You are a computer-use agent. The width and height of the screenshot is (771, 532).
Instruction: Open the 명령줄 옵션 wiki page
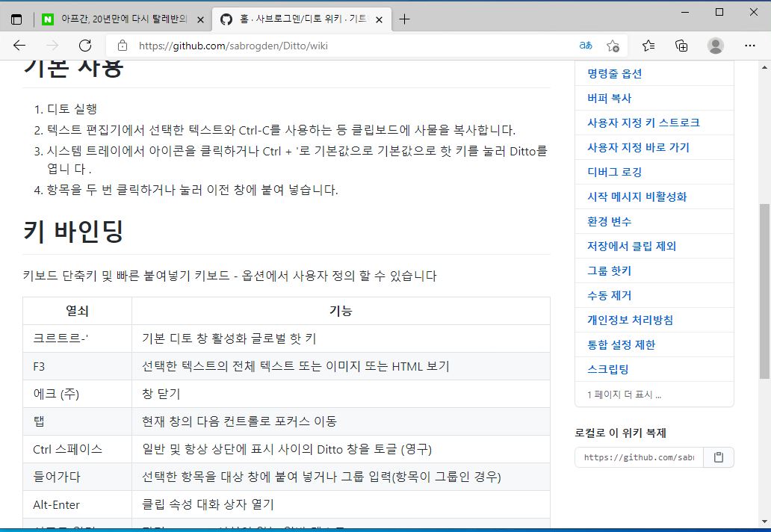click(615, 74)
